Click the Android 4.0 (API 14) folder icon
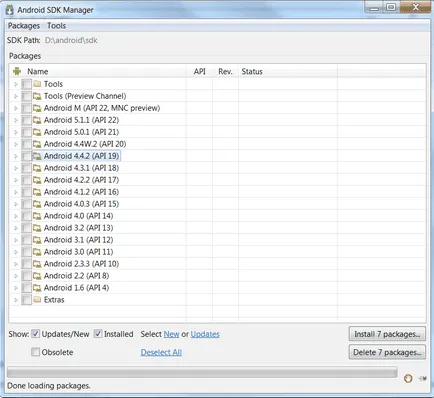 click(37, 216)
